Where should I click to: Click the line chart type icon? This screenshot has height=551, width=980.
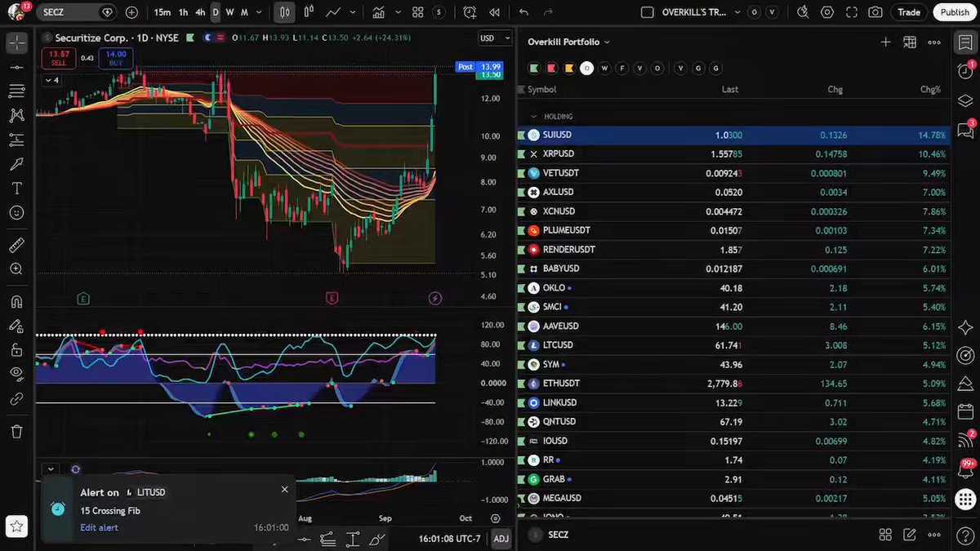pos(333,12)
